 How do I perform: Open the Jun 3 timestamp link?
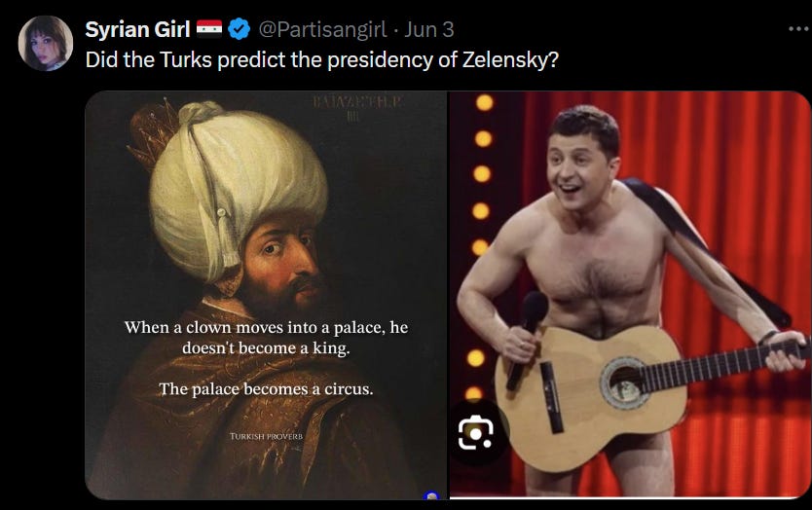(x=429, y=29)
